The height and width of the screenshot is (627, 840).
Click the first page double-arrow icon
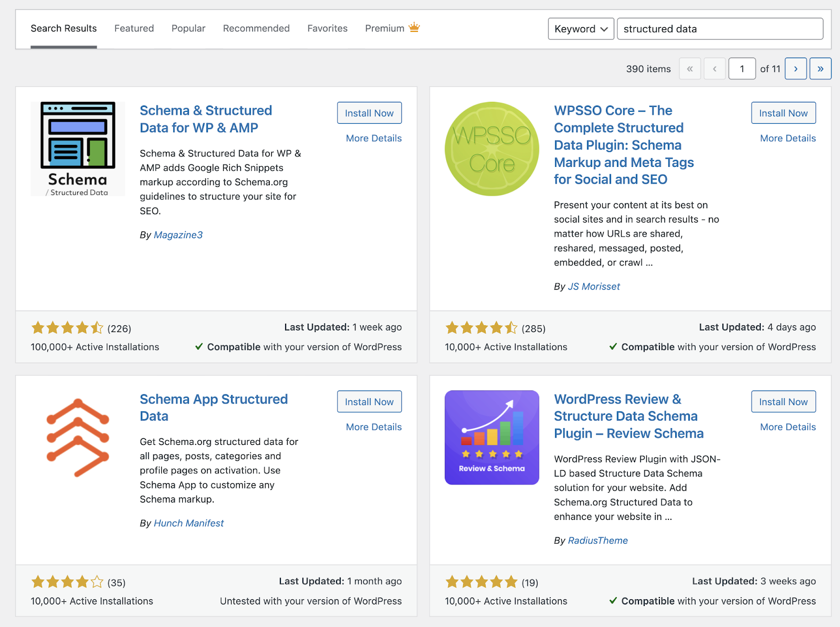coord(690,68)
